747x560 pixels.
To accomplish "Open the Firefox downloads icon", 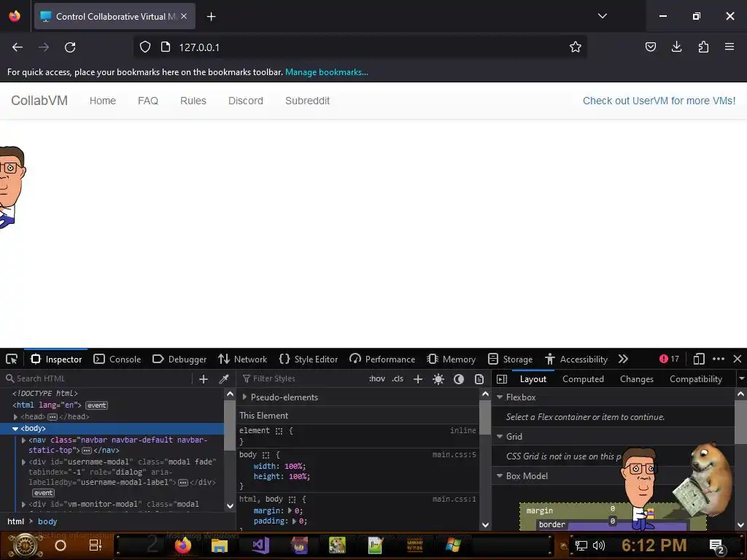I will (x=676, y=47).
